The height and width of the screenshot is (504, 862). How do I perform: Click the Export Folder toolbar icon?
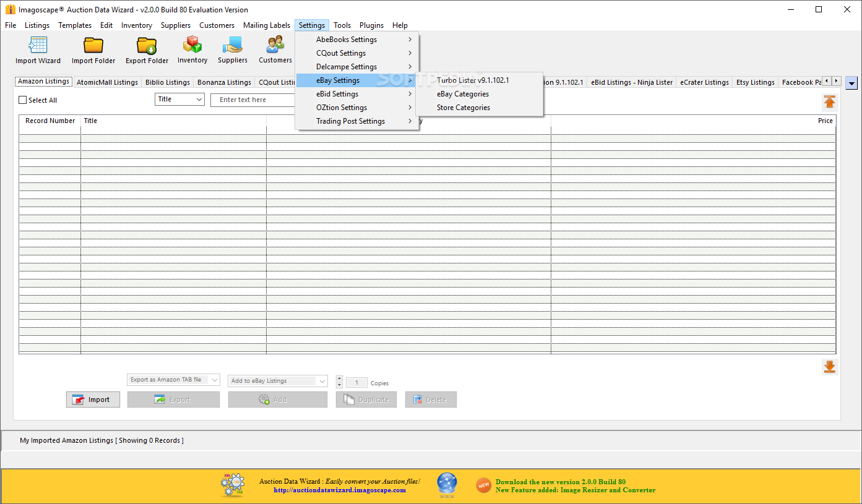point(147,50)
